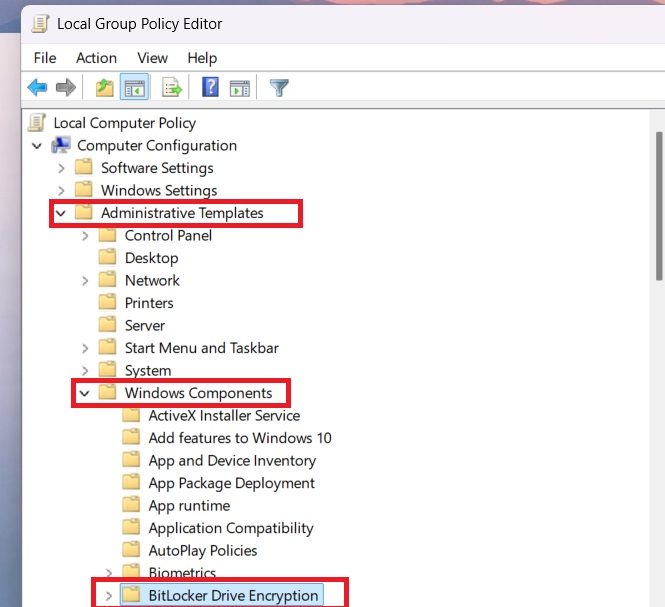Click the Start Menu and Taskbar folder icon
665x607 pixels.
tap(107, 347)
